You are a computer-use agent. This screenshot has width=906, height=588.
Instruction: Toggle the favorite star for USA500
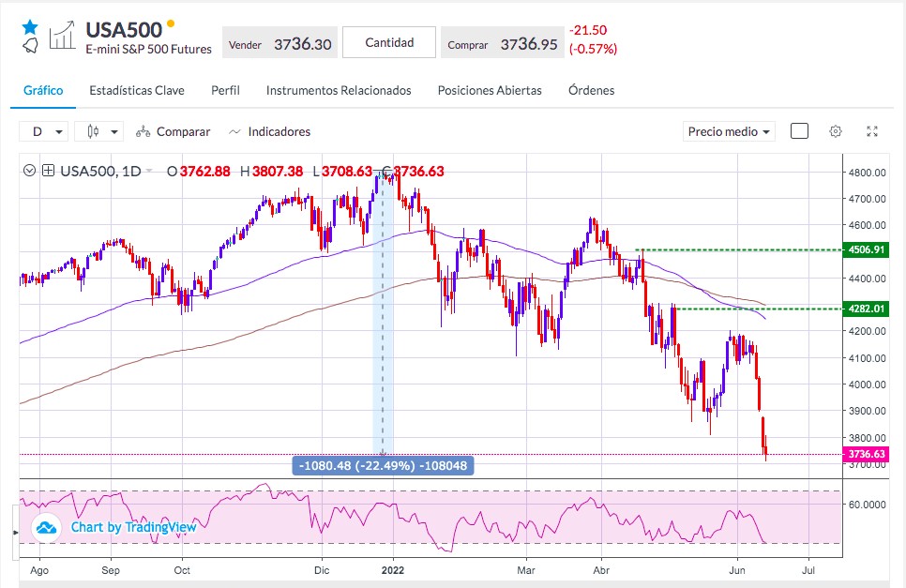point(30,27)
